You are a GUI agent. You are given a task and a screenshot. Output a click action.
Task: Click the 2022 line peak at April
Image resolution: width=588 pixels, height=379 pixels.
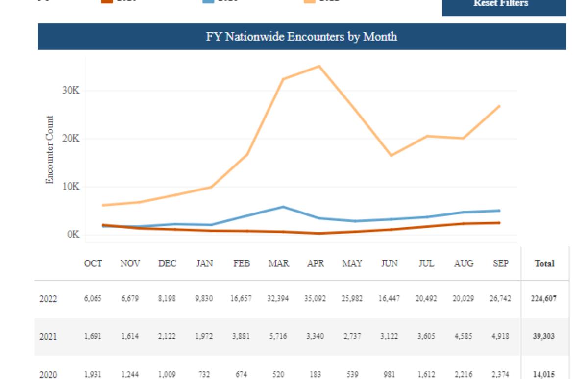(319, 66)
